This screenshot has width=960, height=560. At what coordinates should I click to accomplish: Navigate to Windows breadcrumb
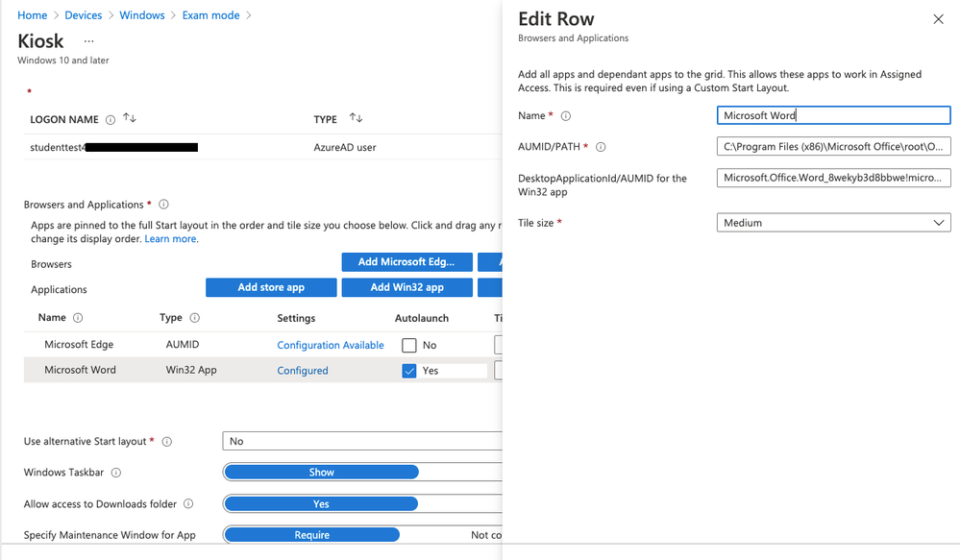pyautogui.click(x=142, y=15)
